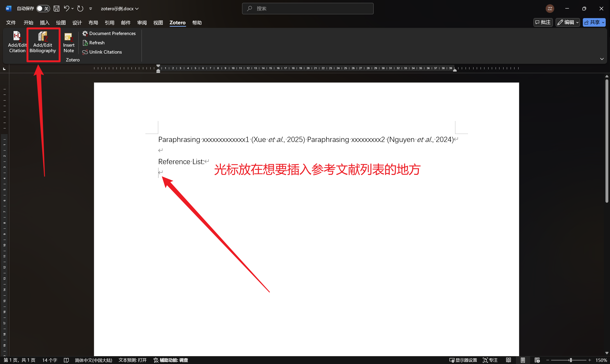Open 批注 comments panel
The width and height of the screenshot is (610, 364).
543,22
